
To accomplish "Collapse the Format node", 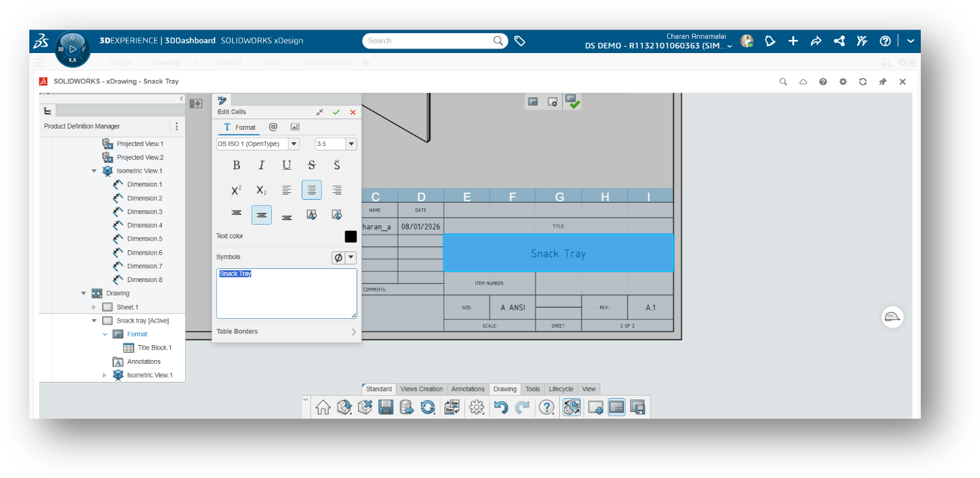I will tap(105, 334).
